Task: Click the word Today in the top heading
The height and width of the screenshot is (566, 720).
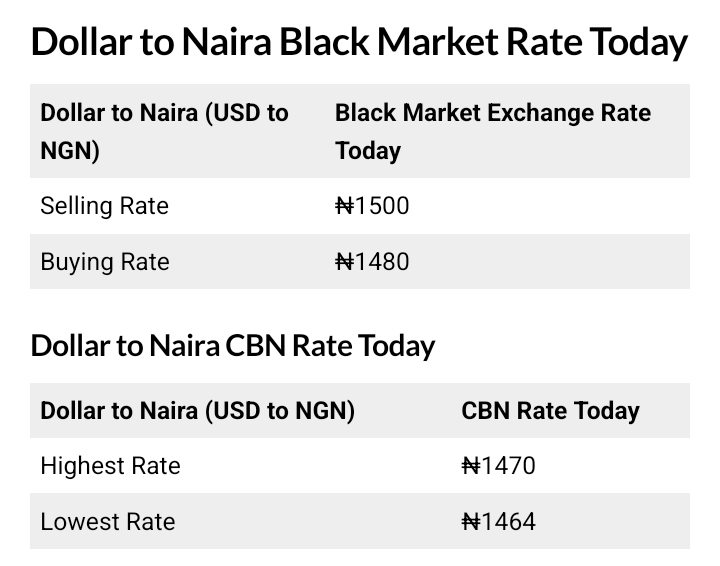Action: (638, 43)
